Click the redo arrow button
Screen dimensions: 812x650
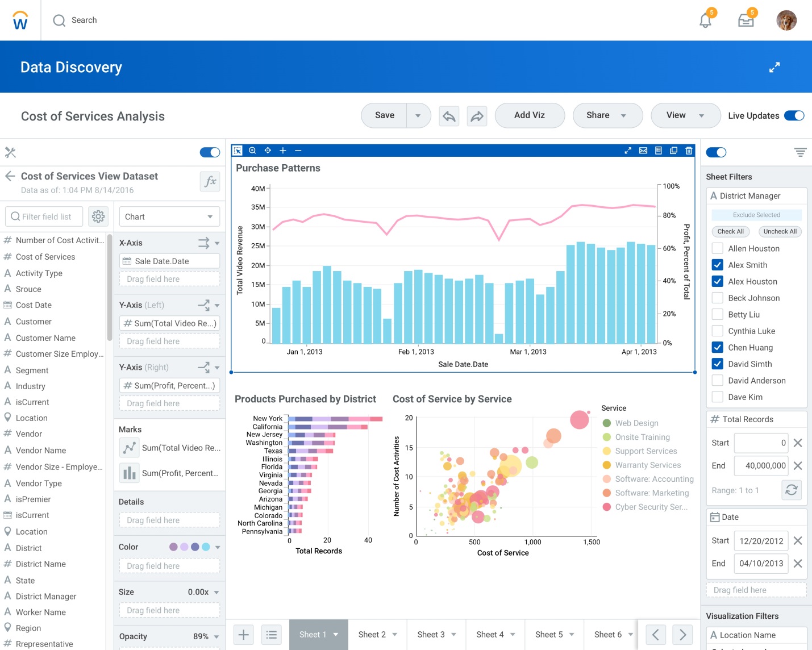coord(477,116)
